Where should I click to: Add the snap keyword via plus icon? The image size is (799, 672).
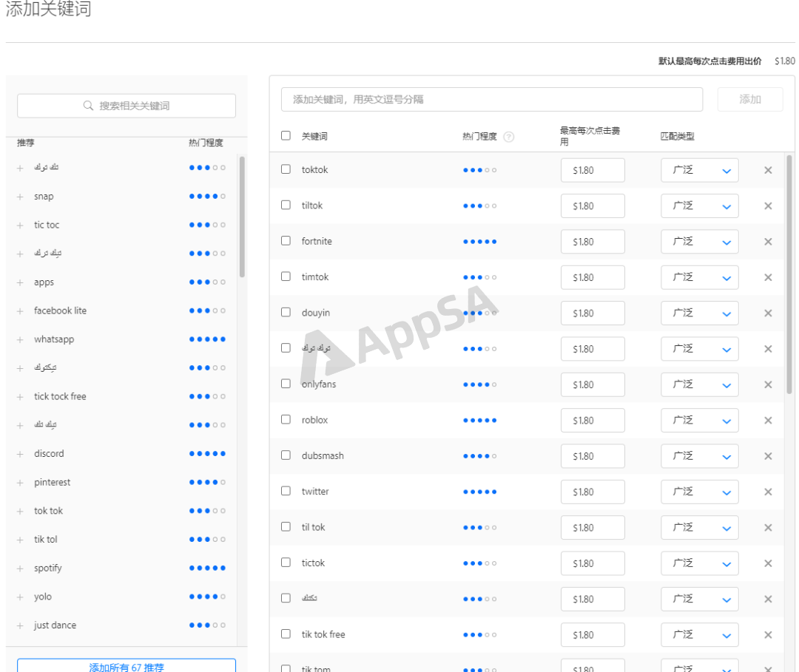20,197
